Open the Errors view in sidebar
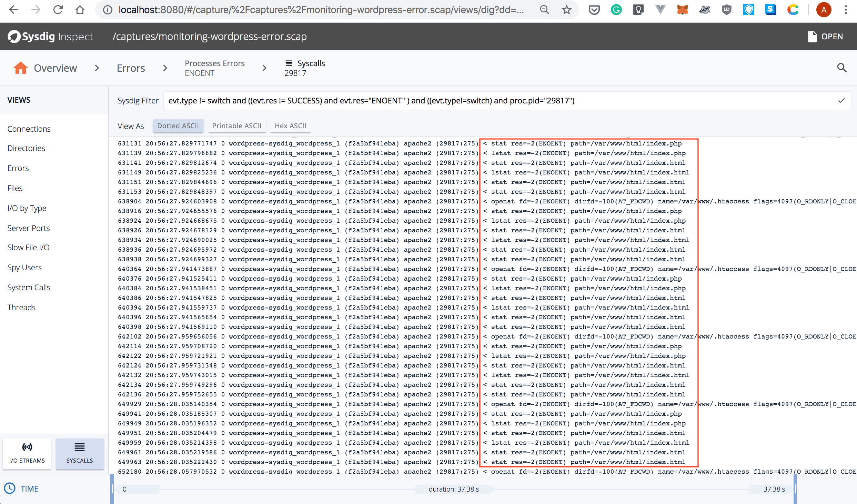857x504 pixels. (18, 168)
